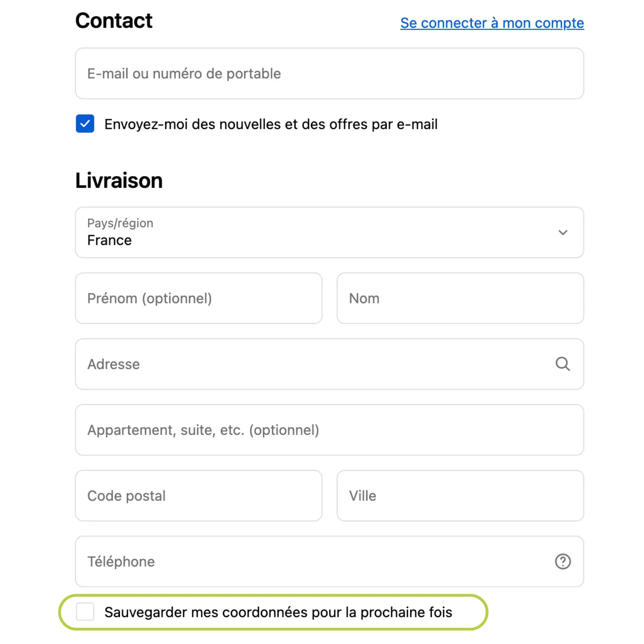Image resolution: width=644 pixels, height=644 pixels.
Task: Uncheck the newsletter and offers checkbox
Action: coord(85,124)
